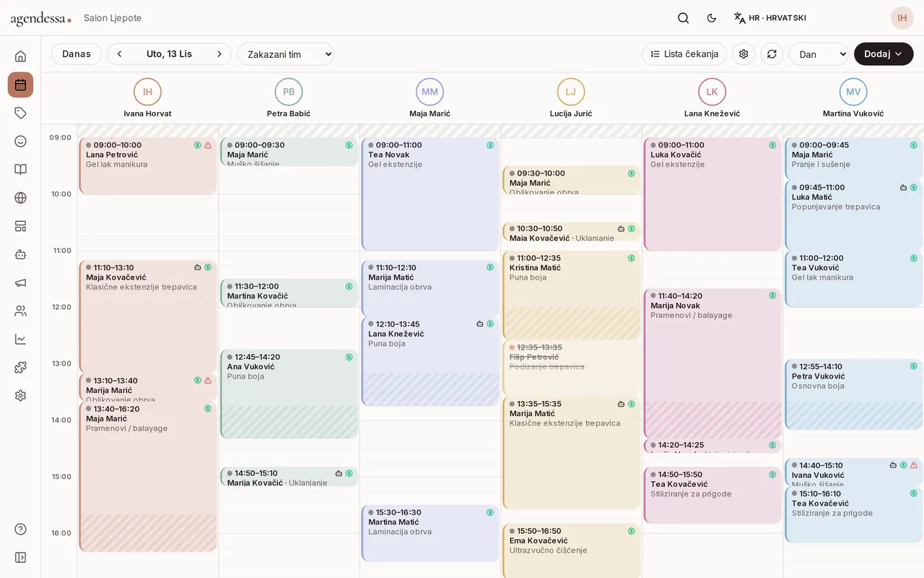Open the gear settings icon in sidebar

coord(20,395)
